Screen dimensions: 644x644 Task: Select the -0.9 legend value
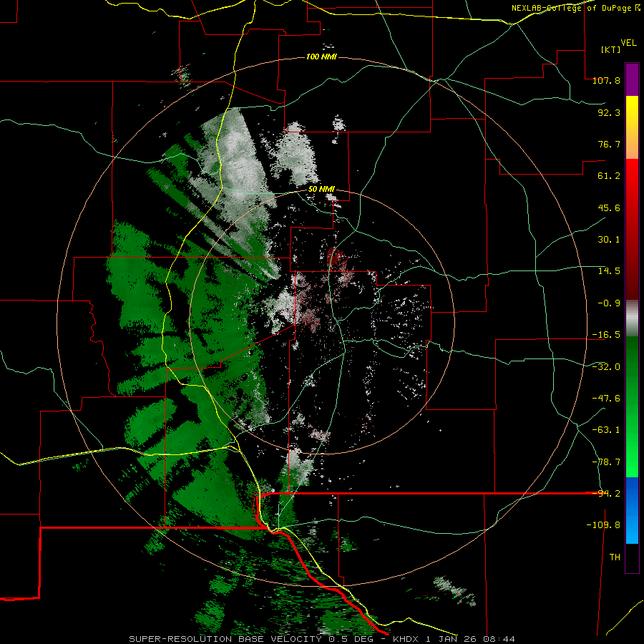point(609,303)
